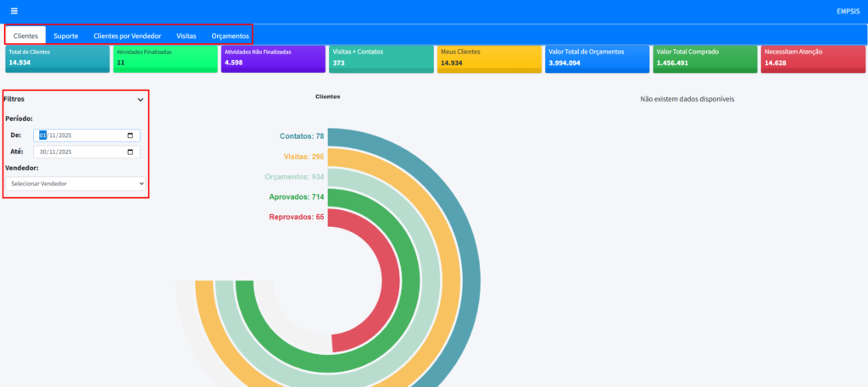Open Clientes por Vendedor tab
The height and width of the screenshot is (387, 868).
[x=127, y=36]
